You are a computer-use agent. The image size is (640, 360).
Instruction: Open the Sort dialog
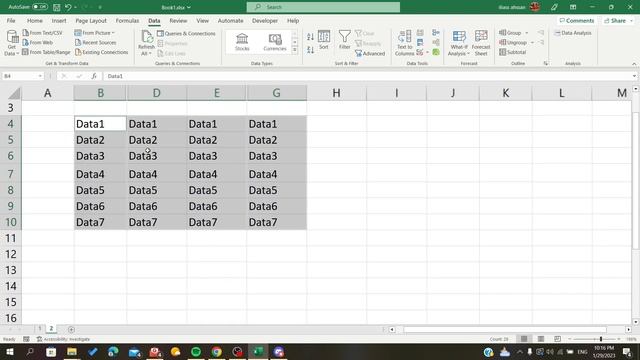[324, 40]
